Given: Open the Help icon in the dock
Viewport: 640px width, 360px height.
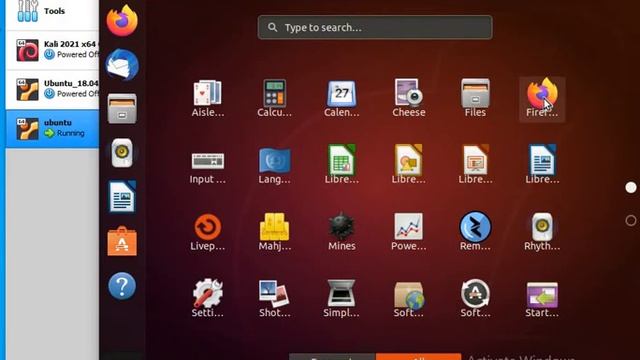Looking at the screenshot, I should point(122,286).
